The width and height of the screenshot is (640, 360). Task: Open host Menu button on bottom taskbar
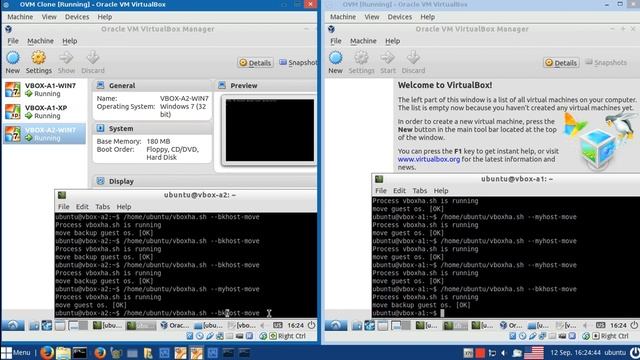pos(16,352)
